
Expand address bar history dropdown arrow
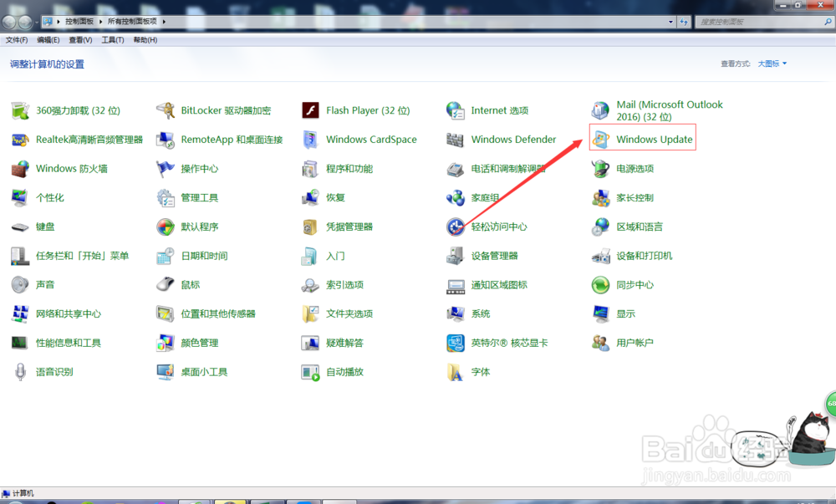670,22
